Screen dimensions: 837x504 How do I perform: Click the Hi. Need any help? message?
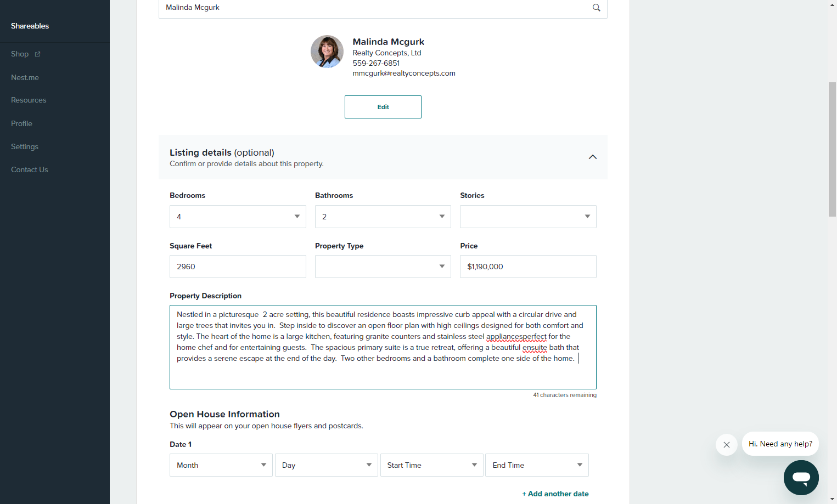tap(780, 444)
